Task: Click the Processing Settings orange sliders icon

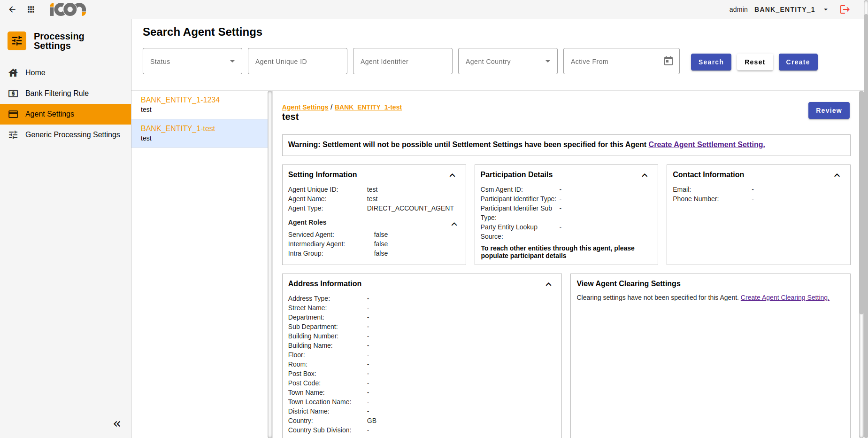Action: coord(17,41)
